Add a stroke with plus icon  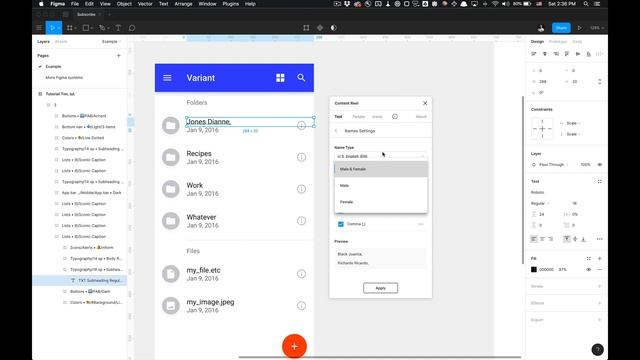(600, 287)
